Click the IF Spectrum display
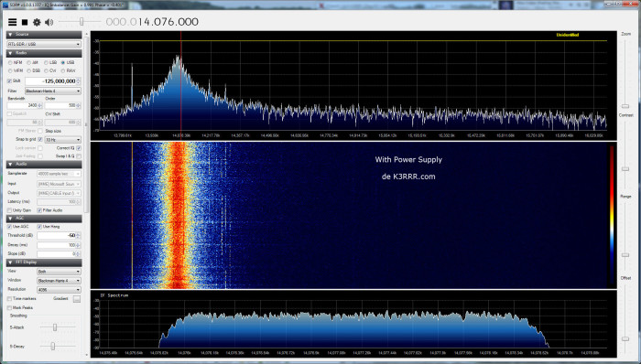The width and height of the screenshot is (641, 364). [x=353, y=325]
